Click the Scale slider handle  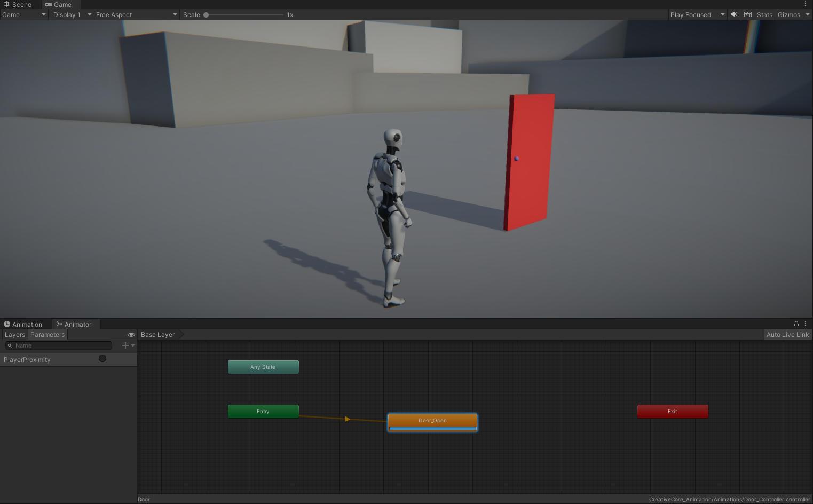point(206,15)
